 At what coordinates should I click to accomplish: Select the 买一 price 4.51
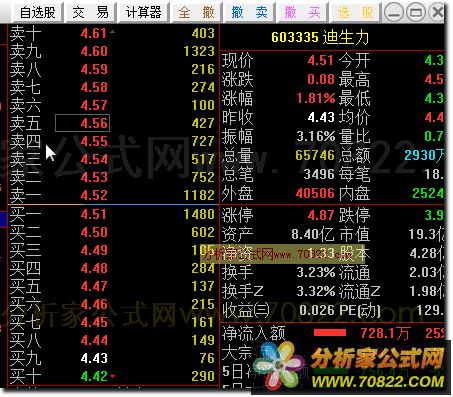tap(94, 214)
